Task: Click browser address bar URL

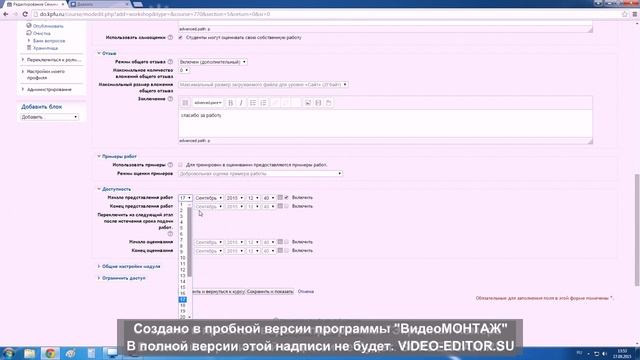Action: click(x=155, y=14)
